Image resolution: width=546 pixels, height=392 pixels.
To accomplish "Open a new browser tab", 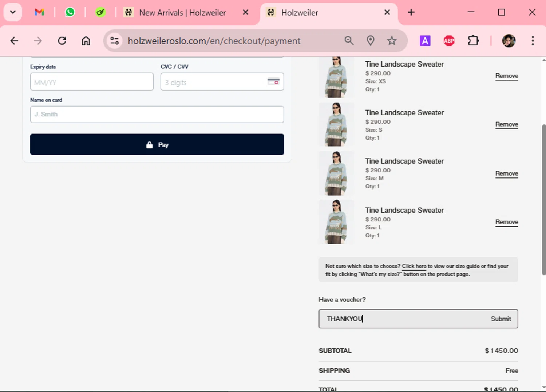I will 411,12.
